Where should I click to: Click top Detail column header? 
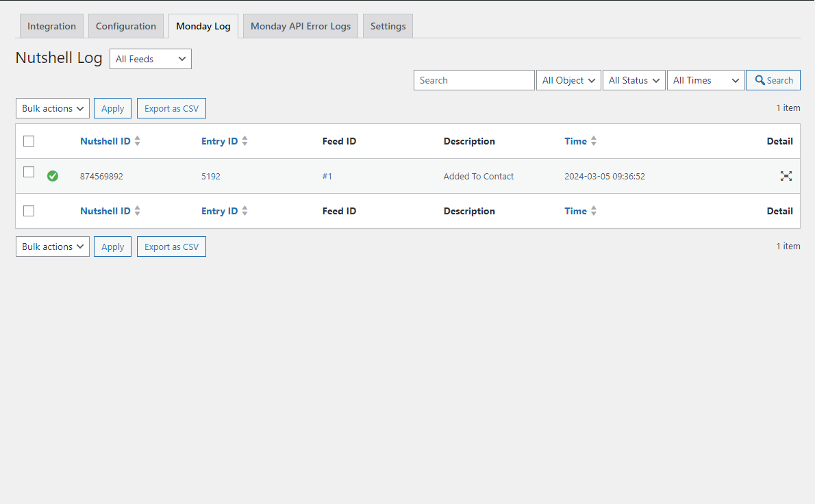coord(779,141)
